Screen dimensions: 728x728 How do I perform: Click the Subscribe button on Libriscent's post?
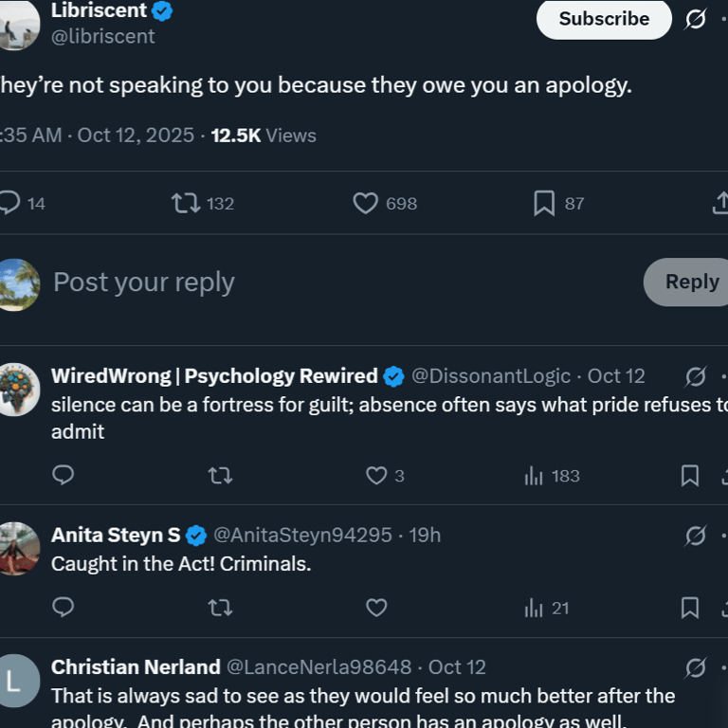pyautogui.click(x=604, y=19)
